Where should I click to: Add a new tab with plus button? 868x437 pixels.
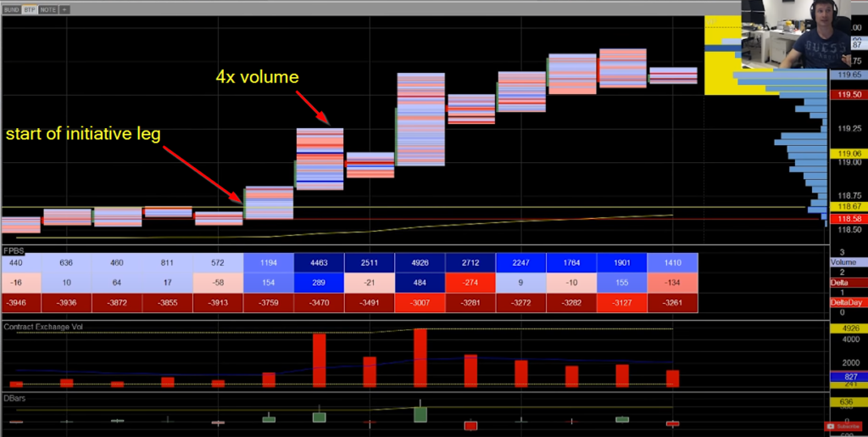pyautogui.click(x=65, y=9)
